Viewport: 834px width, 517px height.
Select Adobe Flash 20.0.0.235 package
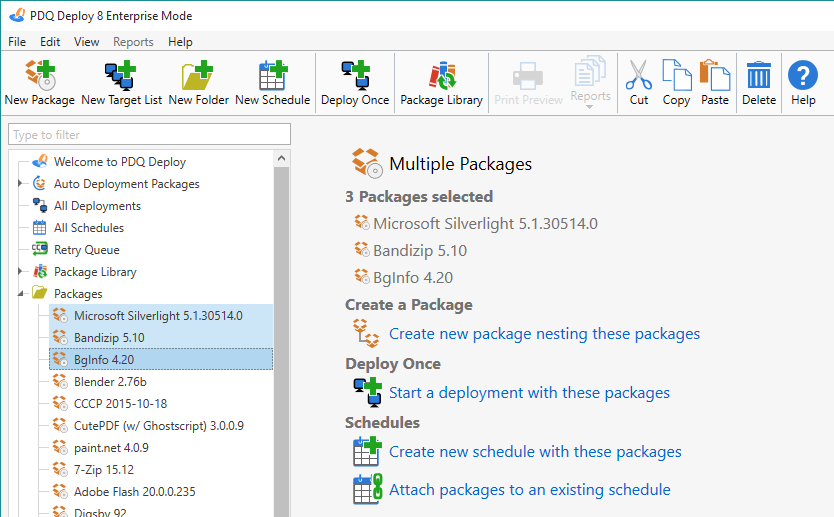click(135, 492)
